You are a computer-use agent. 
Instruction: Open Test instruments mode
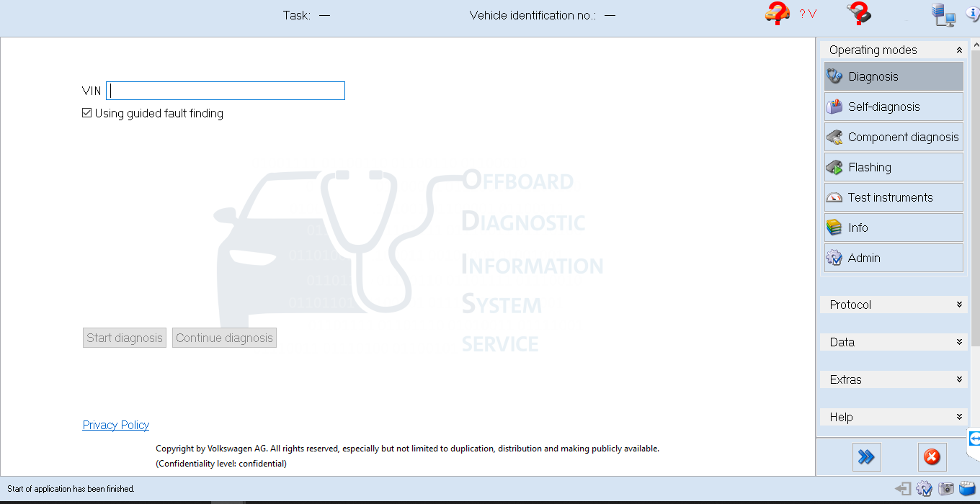(894, 197)
